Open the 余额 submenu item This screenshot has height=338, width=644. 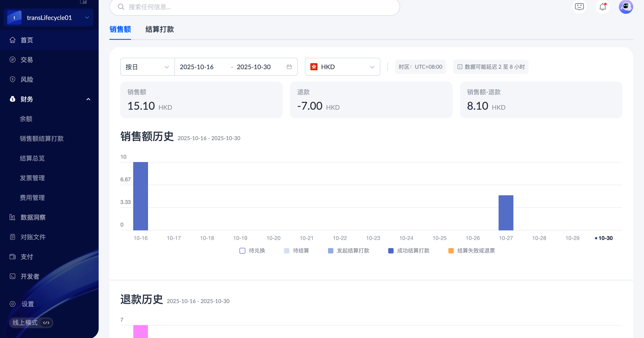tap(26, 119)
